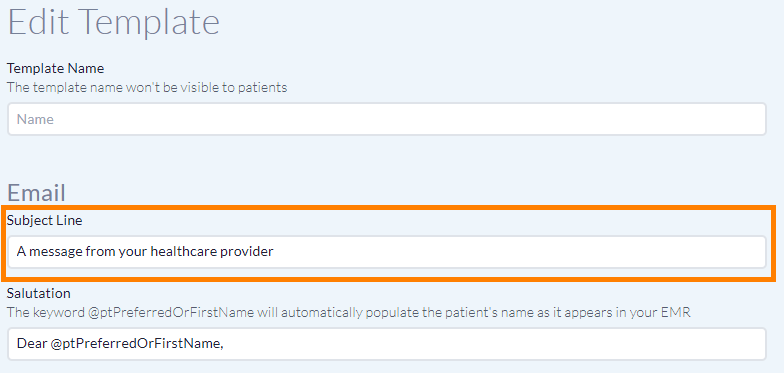Click the word "Dear" in salutation field
This screenshot has height=373, width=784.
click(32, 344)
